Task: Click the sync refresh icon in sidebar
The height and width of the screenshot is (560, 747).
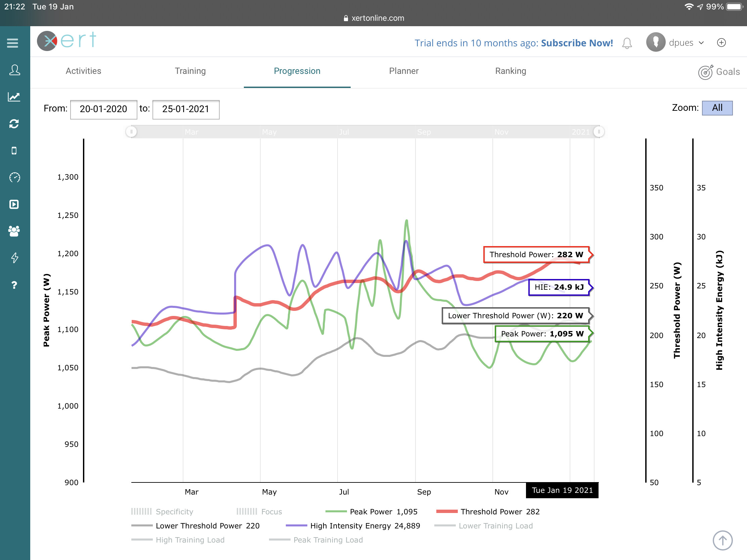Action: (14, 124)
